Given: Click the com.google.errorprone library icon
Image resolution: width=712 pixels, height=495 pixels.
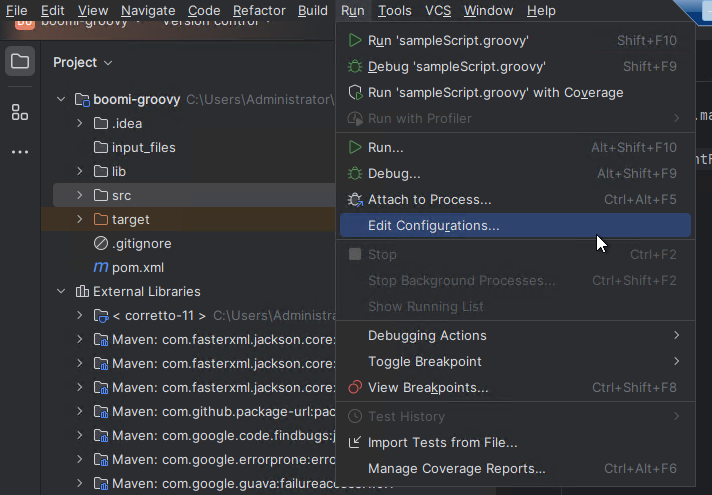Looking at the screenshot, I should coord(101,460).
